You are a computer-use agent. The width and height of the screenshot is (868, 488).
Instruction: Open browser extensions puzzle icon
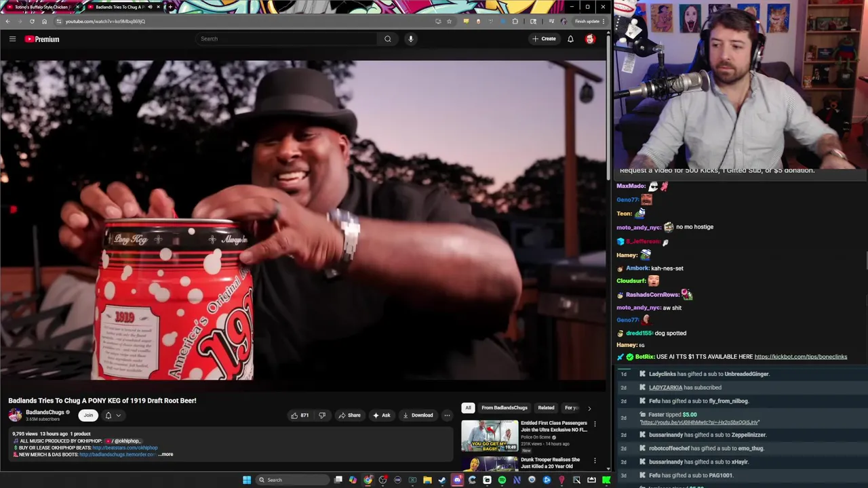click(515, 21)
